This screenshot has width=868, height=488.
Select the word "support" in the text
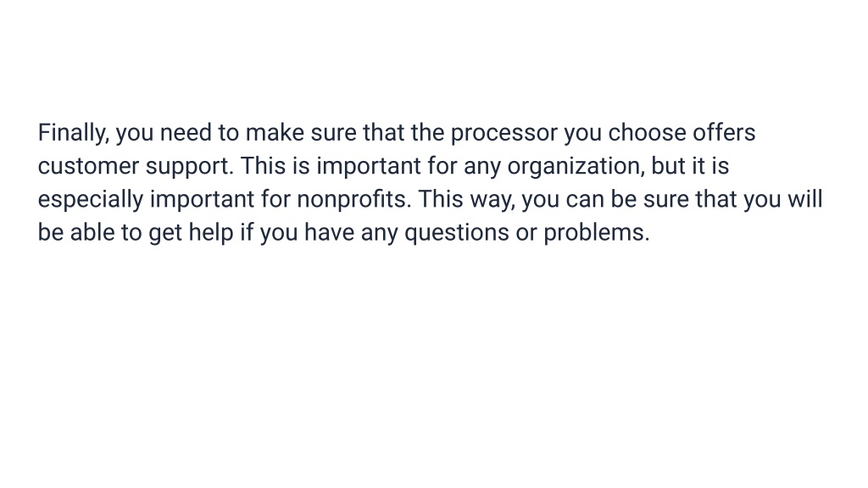(x=187, y=167)
